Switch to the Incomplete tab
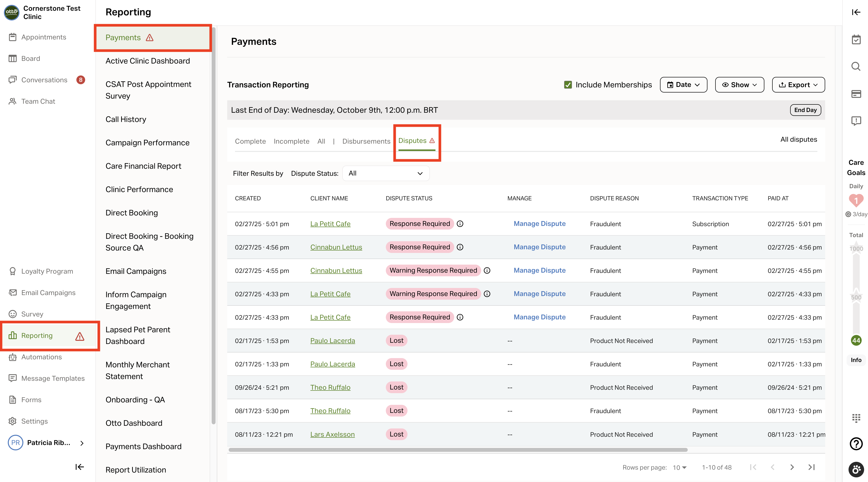868x482 pixels. (291, 141)
